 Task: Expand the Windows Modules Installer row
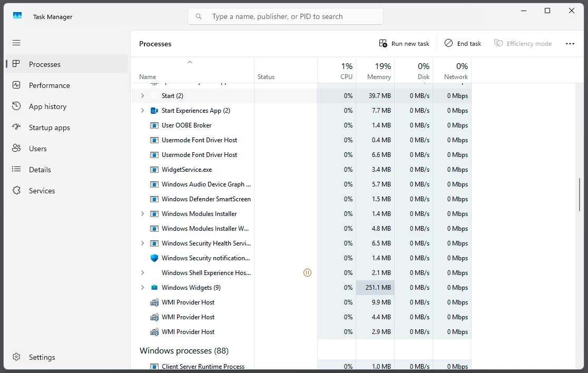142,214
